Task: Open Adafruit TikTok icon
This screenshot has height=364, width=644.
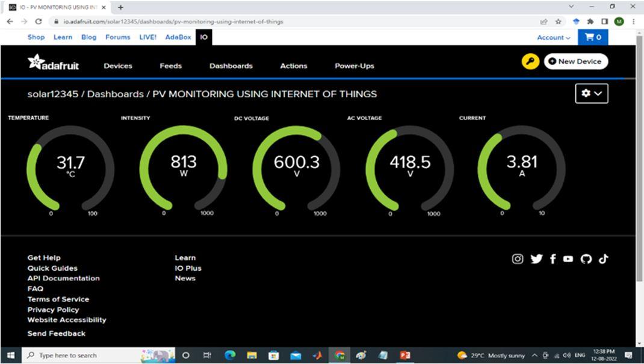Action: [603, 259]
